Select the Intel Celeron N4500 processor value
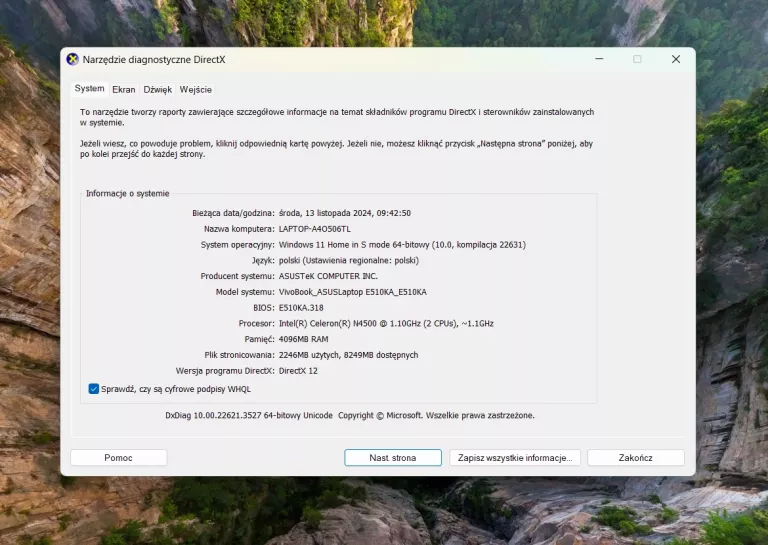Screen dimensions: 768x545 tap(386, 323)
